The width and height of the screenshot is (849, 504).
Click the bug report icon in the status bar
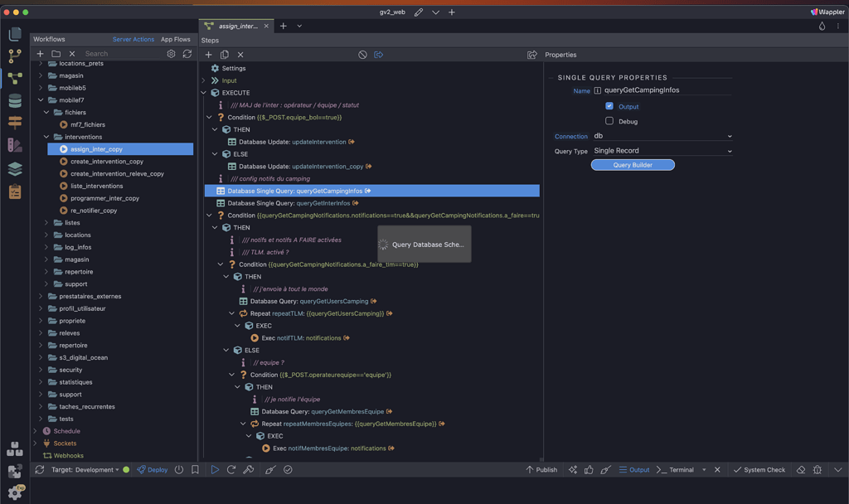(x=816, y=470)
